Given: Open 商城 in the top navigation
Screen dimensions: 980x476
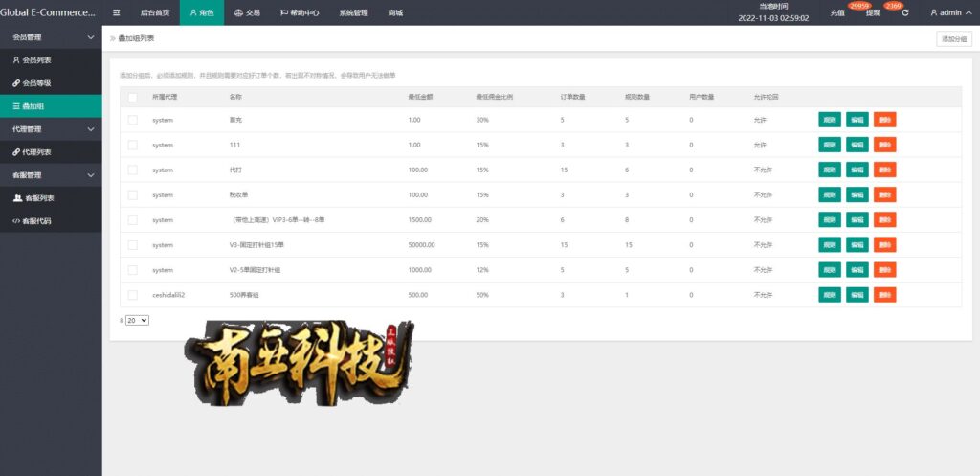Looking at the screenshot, I should [395, 12].
